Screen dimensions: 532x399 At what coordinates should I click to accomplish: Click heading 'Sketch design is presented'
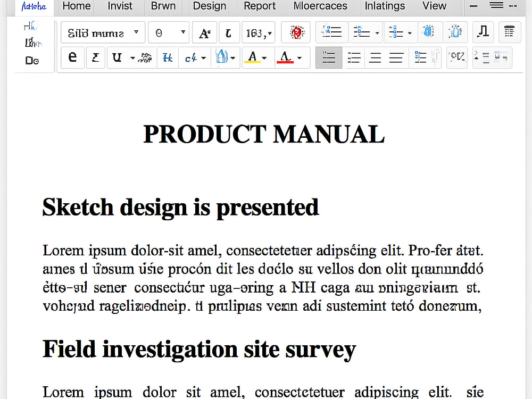pos(180,207)
